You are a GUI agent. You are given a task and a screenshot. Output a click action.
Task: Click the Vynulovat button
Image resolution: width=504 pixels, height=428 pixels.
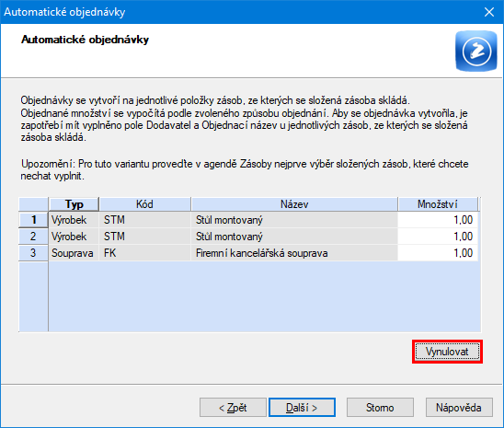pos(447,352)
